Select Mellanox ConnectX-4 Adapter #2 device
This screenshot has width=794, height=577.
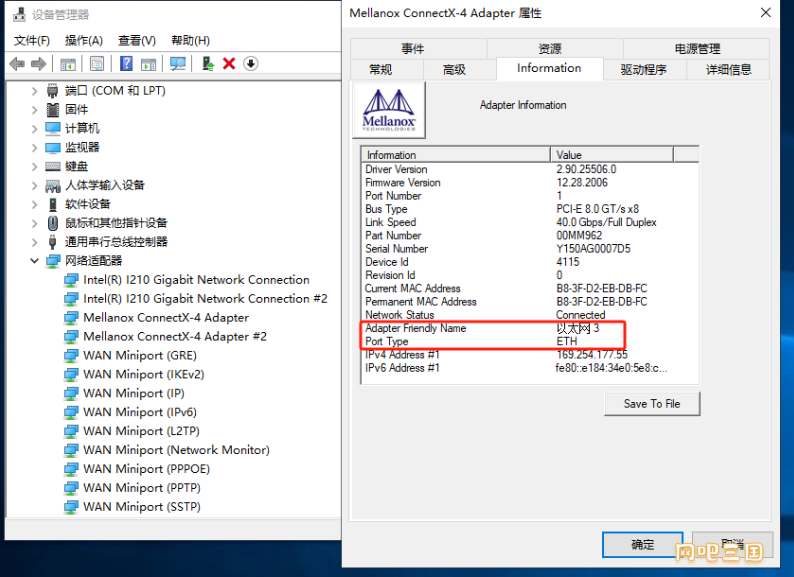coord(175,337)
